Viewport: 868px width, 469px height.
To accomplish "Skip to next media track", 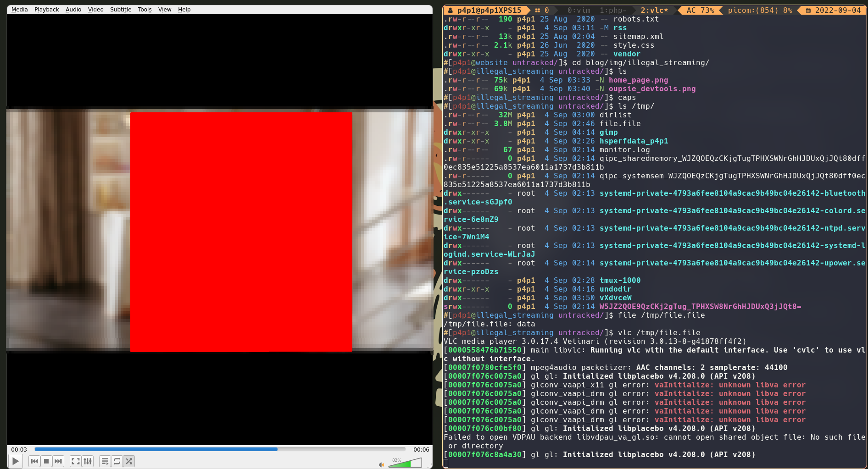I will (58, 461).
